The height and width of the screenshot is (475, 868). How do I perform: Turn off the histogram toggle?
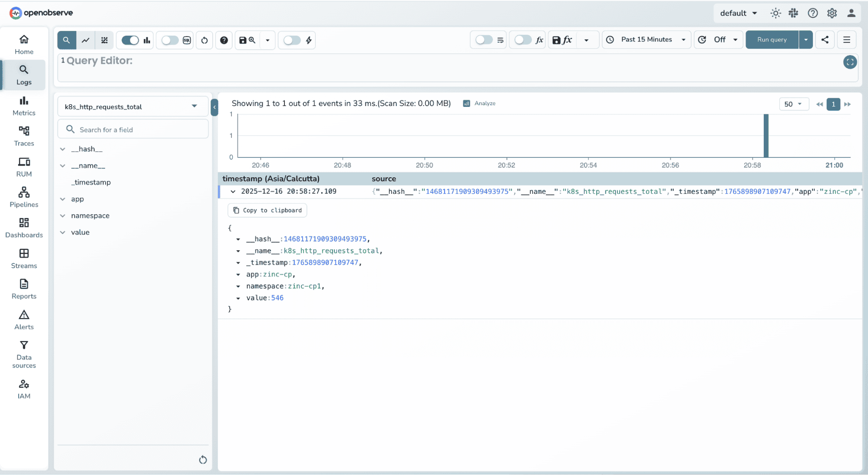[129, 40]
